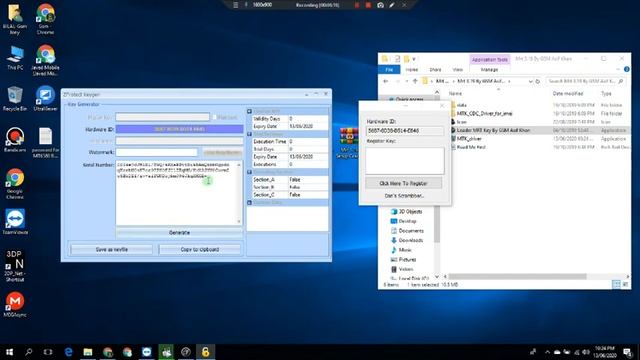Open the Google Chrome desktop shortcut
This screenshot has height=360, width=640.
[15, 183]
